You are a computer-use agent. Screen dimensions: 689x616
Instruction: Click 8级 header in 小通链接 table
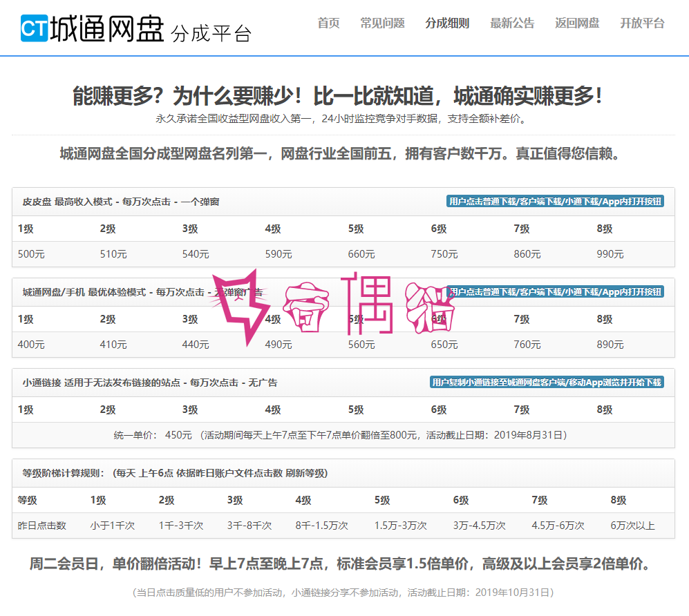pos(605,410)
